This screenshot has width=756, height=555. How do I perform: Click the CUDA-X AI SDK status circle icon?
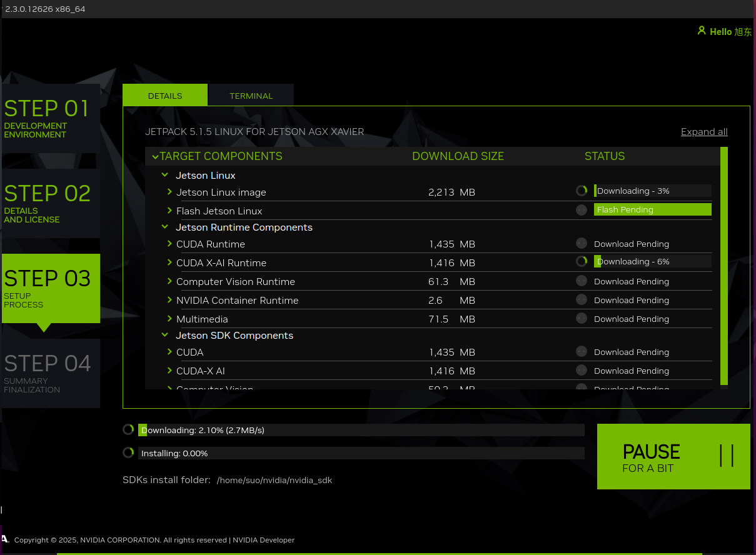[x=582, y=370]
